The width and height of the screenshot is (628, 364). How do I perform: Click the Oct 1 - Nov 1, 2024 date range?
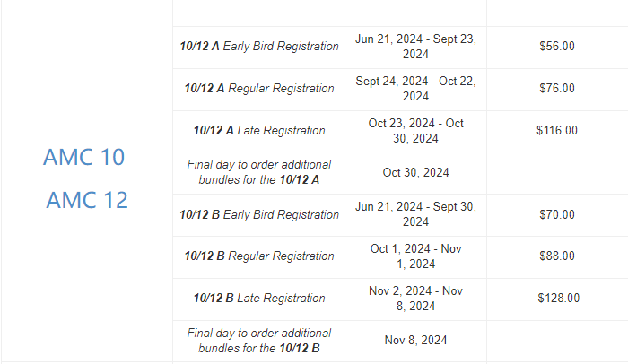[415, 256]
